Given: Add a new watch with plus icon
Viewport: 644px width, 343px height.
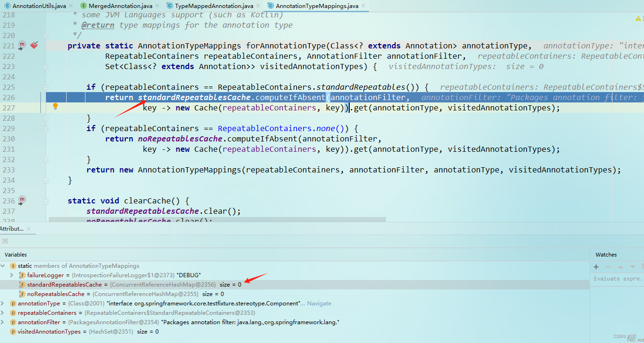Looking at the screenshot, I should [x=596, y=266].
